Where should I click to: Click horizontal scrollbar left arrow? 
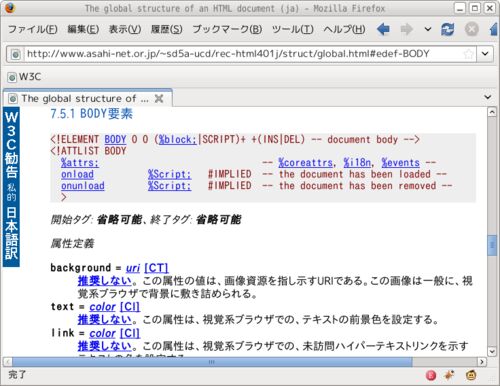(7, 362)
